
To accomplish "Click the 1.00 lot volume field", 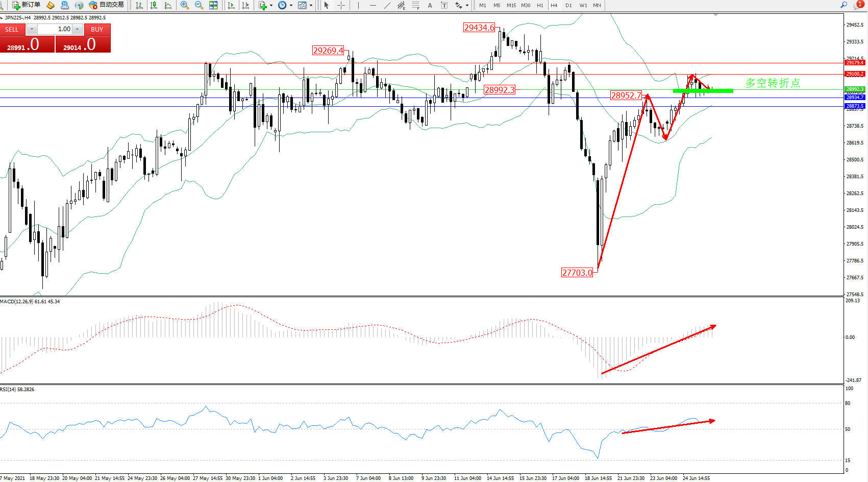I will (x=55, y=29).
